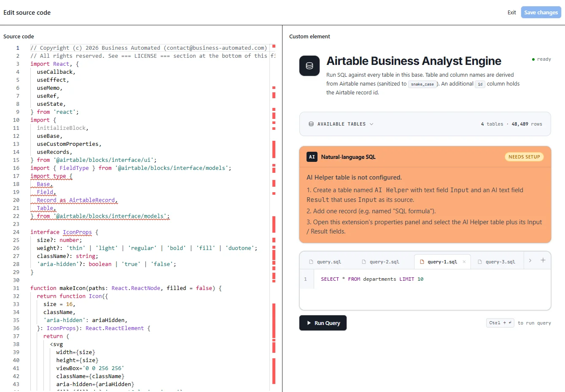Click the 'Airtable Business Analyst Engine' title
565x392 pixels.
pyautogui.click(x=414, y=61)
